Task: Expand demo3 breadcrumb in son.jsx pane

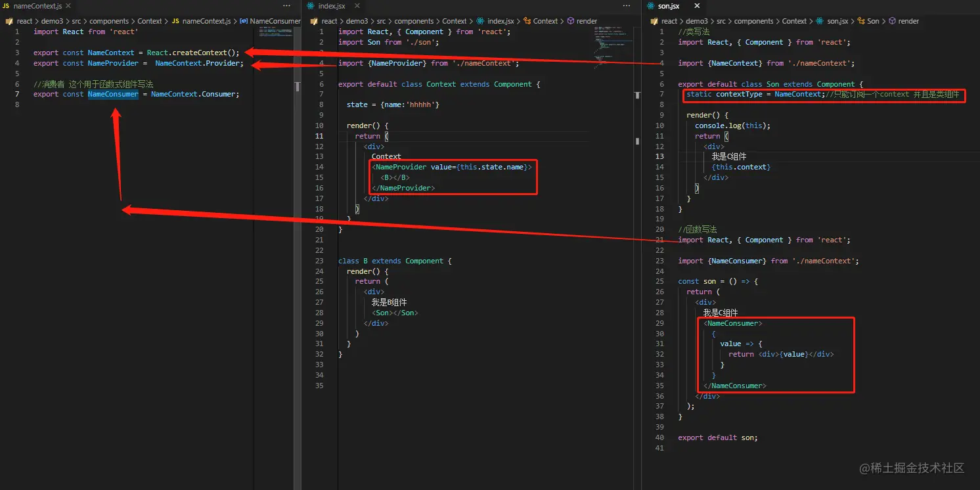Action: click(697, 21)
